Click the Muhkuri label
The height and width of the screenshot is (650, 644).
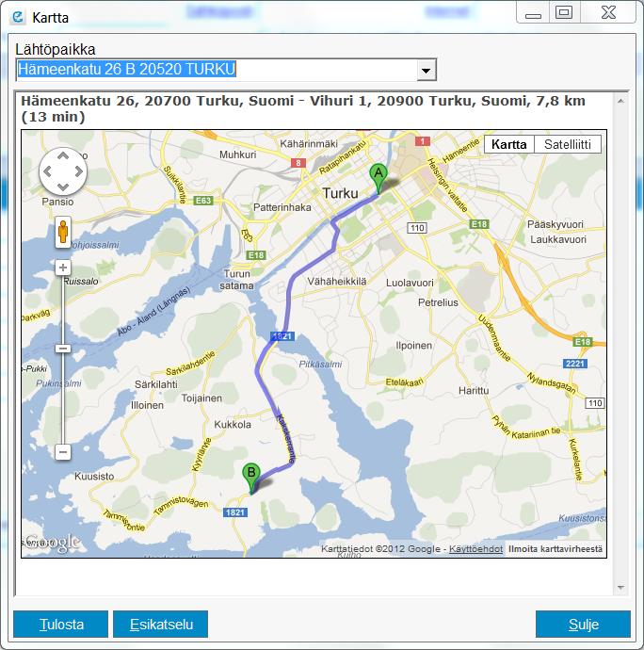(x=237, y=154)
